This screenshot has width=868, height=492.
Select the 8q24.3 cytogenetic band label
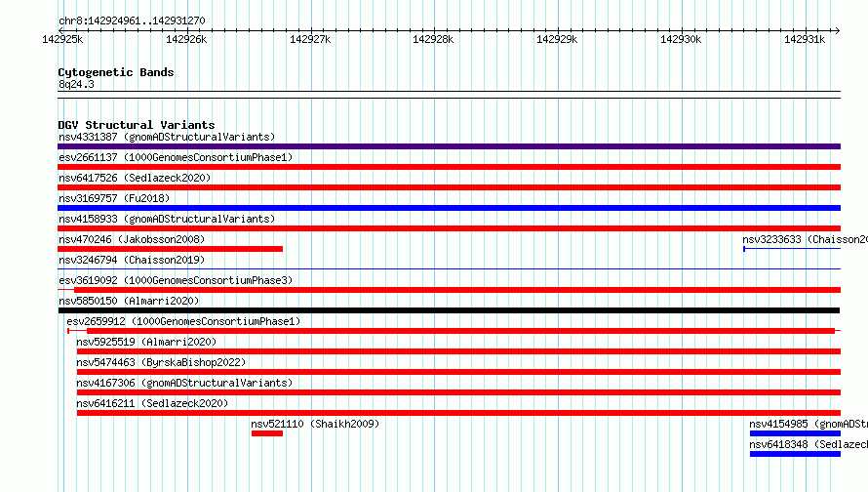(x=76, y=84)
